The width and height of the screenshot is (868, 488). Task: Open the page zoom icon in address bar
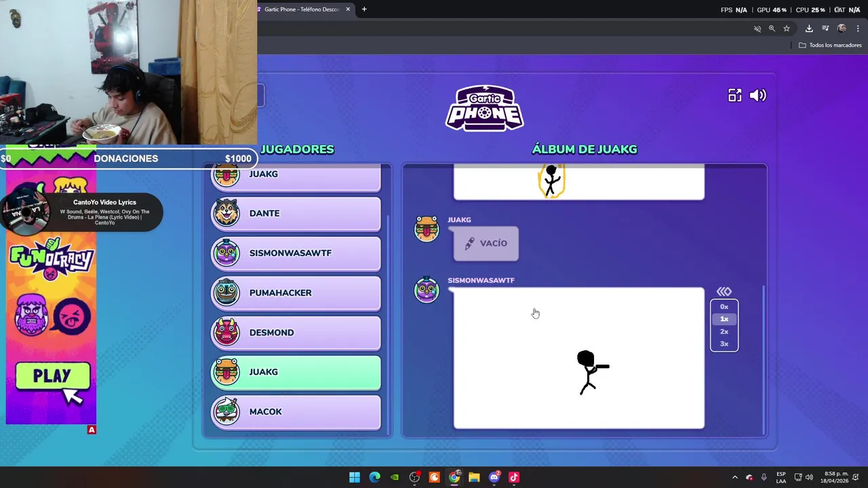tap(772, 28)
